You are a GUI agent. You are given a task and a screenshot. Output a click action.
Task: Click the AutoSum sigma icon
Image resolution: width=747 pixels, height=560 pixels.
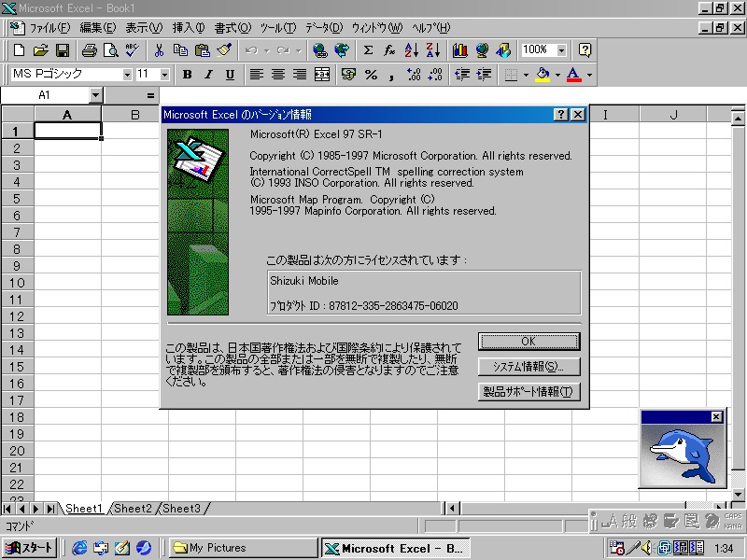368,50
